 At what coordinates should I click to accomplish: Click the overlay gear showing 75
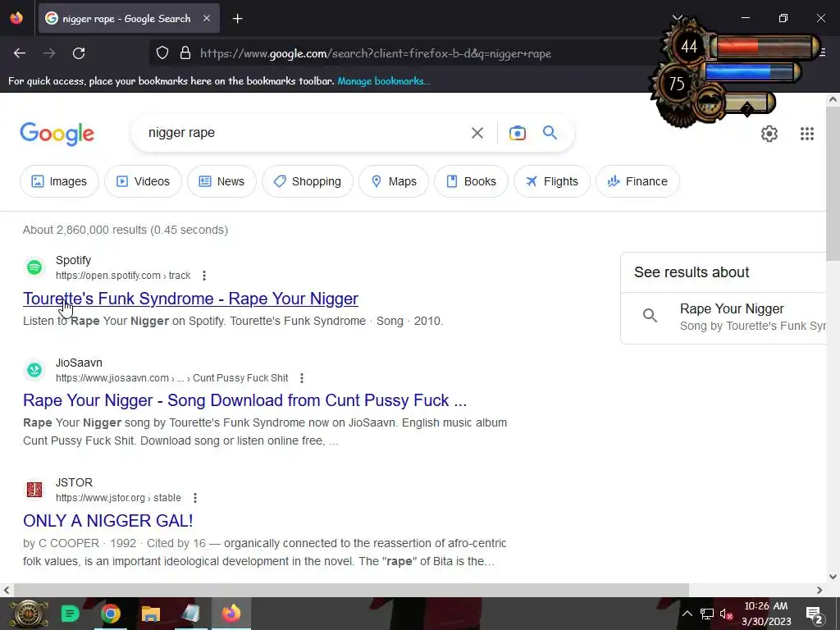click(677, 84)
